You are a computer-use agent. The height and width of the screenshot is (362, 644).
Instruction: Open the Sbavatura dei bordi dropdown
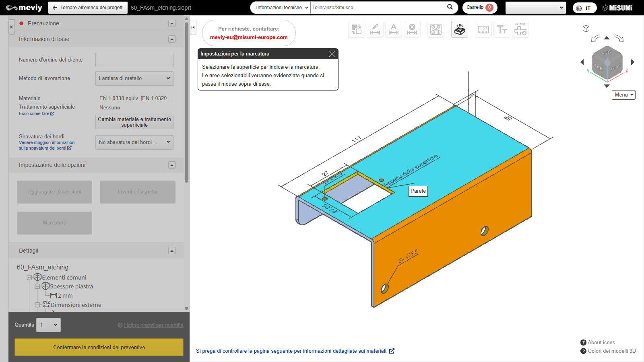(x=134, y=142)
